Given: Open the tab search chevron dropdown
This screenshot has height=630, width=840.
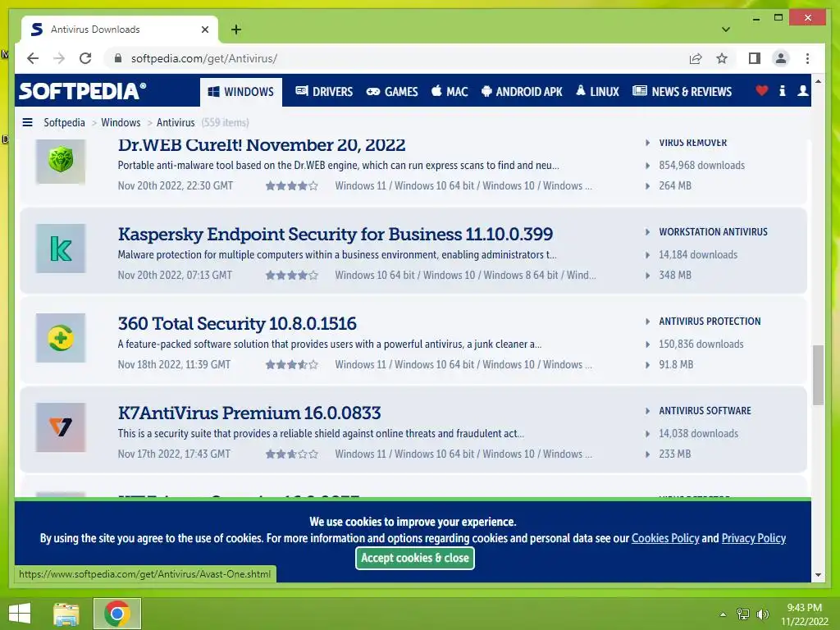Looking at the screenshot, I should click(725, 30).
